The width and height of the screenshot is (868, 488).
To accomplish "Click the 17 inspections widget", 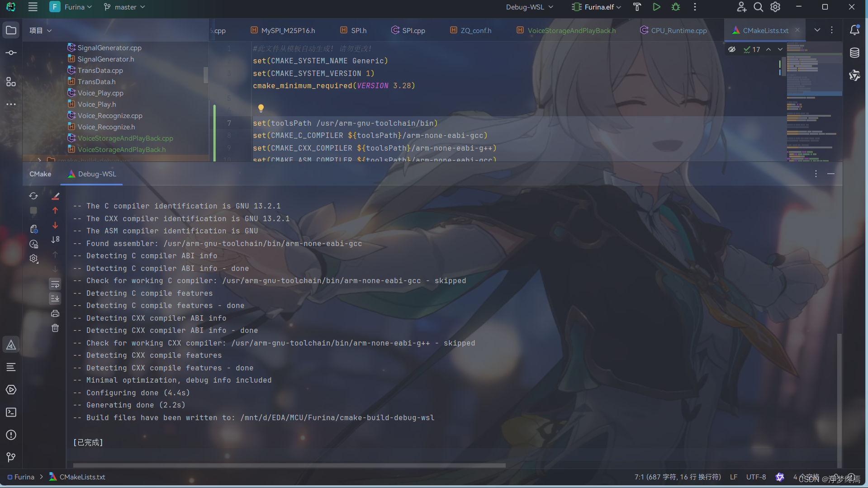I will [752, 49].
